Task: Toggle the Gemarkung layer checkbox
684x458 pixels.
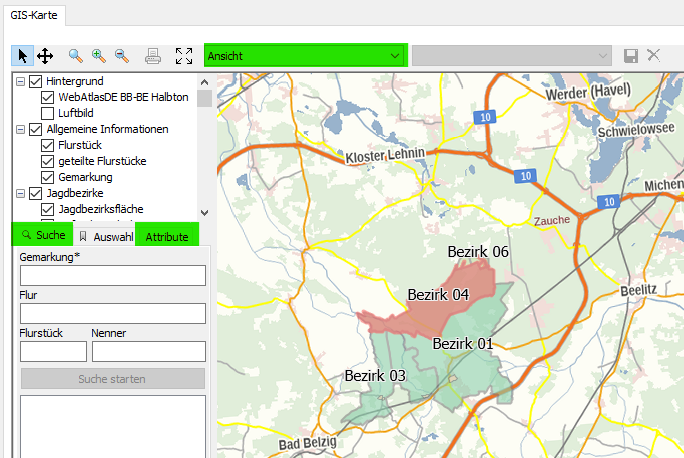Action: pos(48,177)
